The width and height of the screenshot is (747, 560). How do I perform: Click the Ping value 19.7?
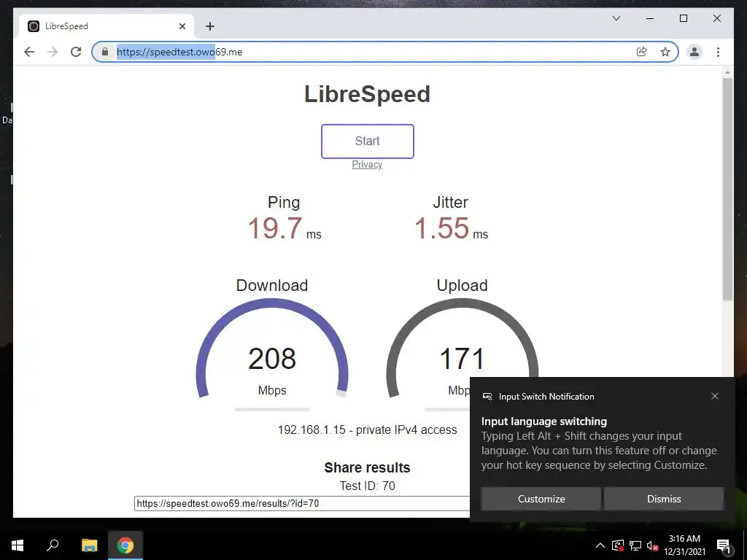[x=275, y=228]
